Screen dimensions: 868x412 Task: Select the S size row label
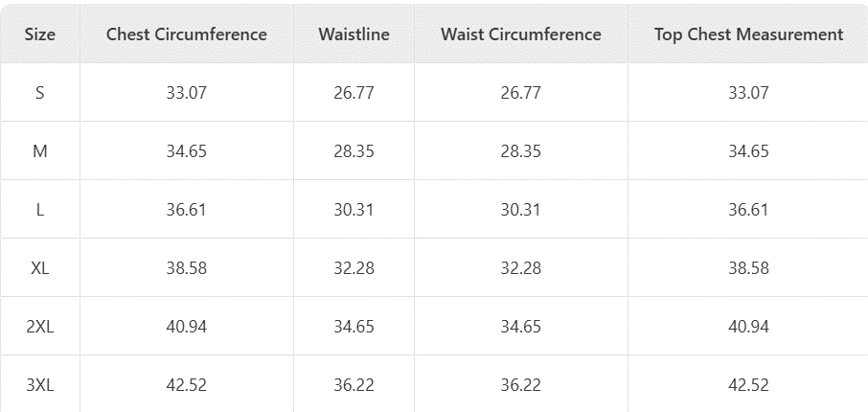click(x=40, y=93)
